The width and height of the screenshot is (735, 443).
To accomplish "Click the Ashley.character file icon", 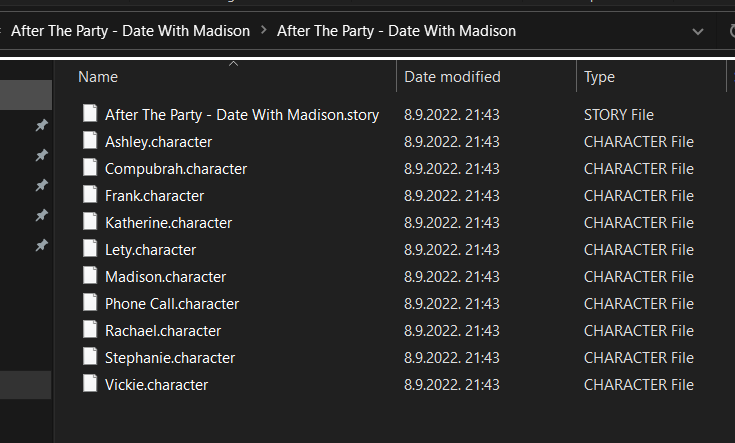I will (90, 141).
